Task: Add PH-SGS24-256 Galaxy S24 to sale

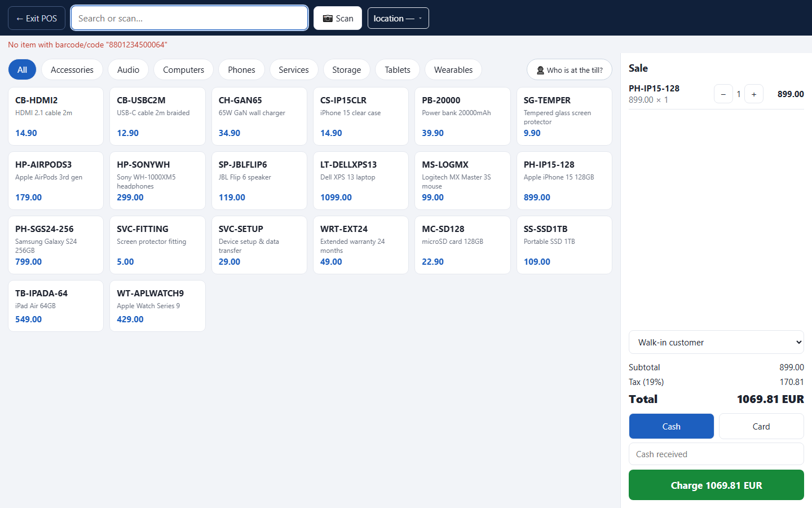Action: pyautogui.click(x=56, y=245)
